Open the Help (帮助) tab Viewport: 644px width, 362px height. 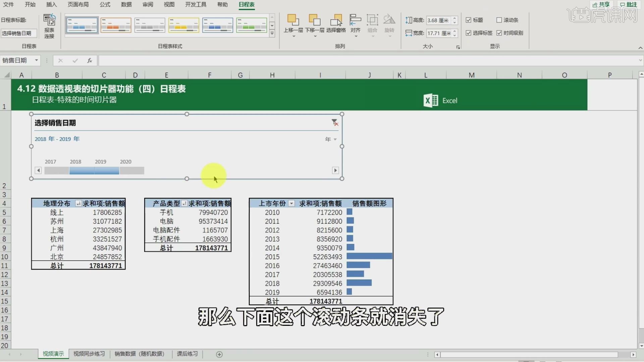click(x=222, y=4)
